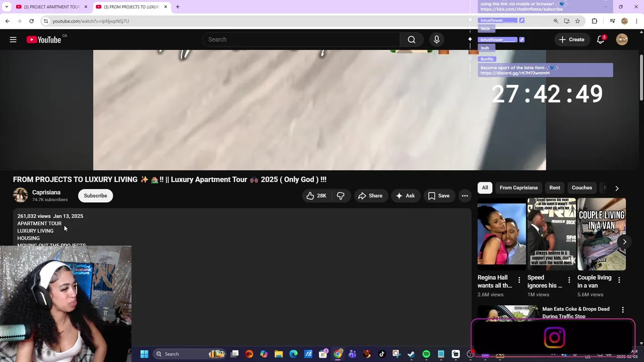The image size is (644, 362).
Task: Open TikTok from the taskbar
Action: tap(381, 354)
